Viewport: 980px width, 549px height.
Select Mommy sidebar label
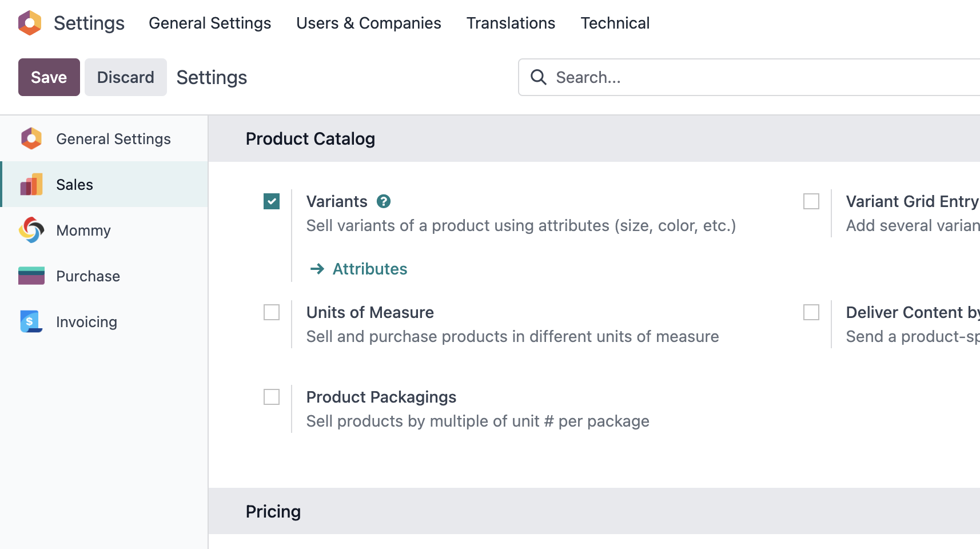click(83, 230)
